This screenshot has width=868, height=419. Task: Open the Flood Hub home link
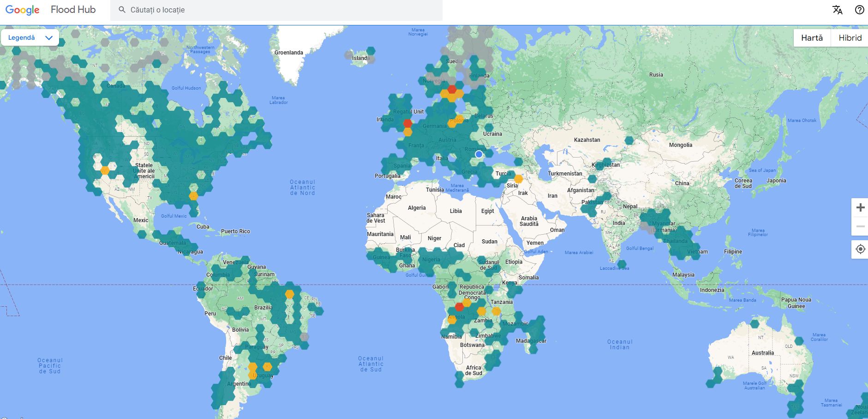click(73, 10)
